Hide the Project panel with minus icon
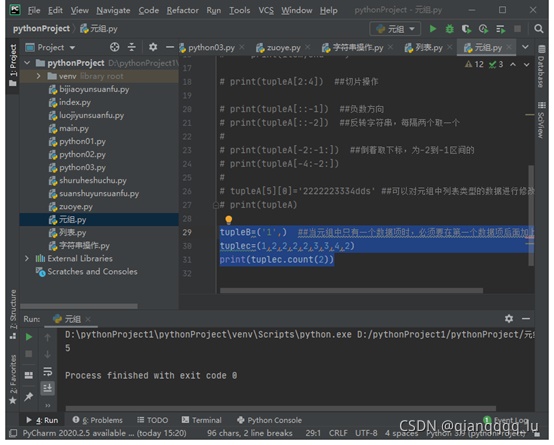 click(170, 47)
